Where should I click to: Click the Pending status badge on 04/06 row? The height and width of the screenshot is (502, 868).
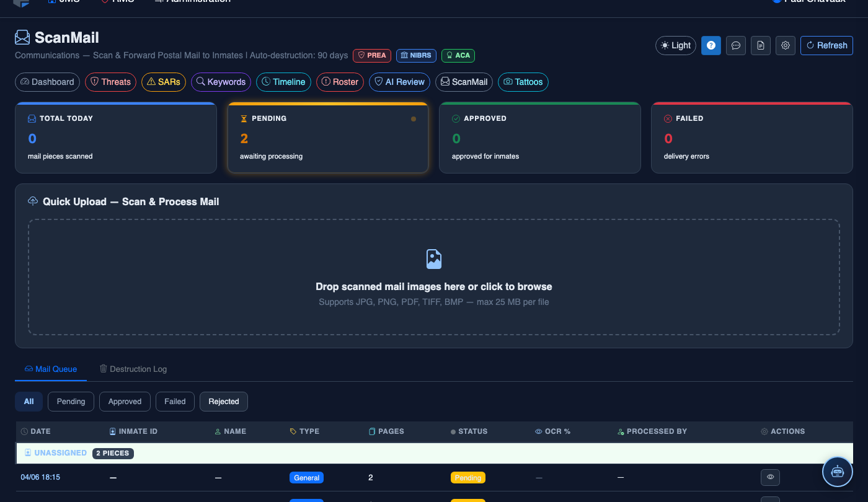(468, 478)
